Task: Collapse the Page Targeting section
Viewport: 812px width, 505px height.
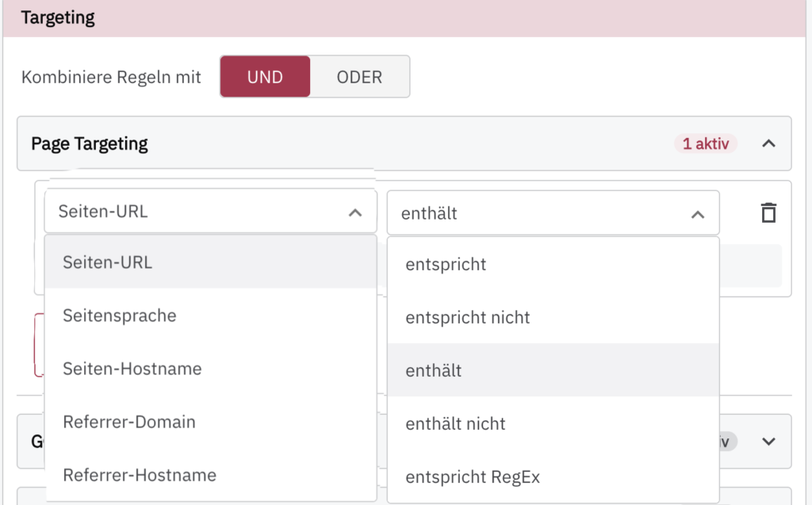Action: click(768, 143)
